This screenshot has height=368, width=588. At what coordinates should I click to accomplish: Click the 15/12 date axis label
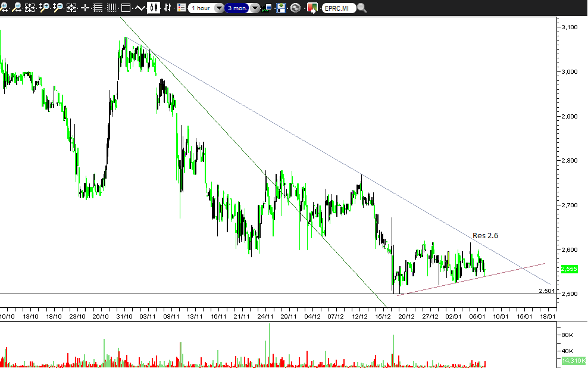[383, 316]
